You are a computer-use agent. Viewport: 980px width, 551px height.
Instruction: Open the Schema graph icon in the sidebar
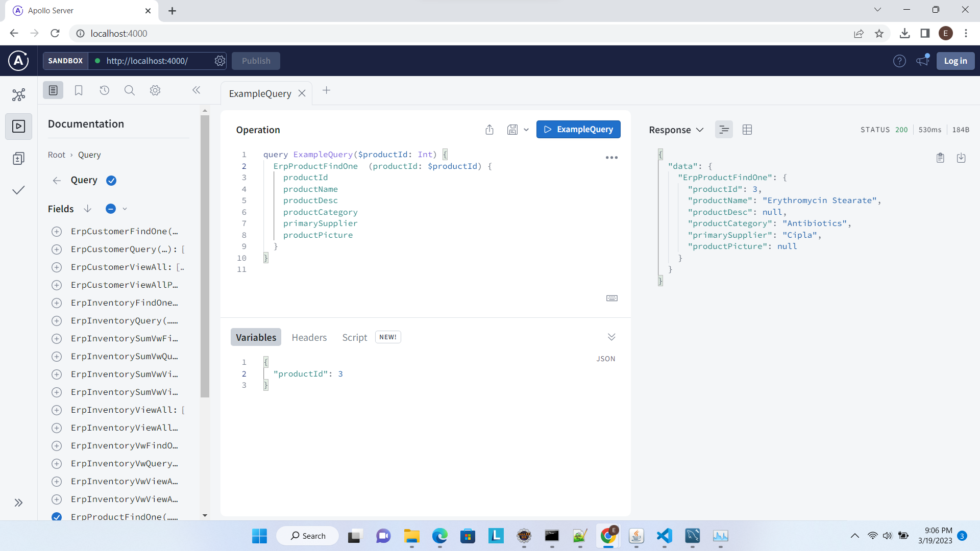[19, 95]
